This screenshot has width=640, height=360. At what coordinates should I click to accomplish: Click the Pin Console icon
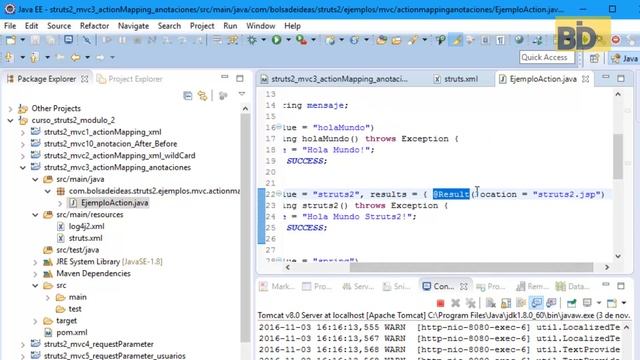tap(571, 303)
